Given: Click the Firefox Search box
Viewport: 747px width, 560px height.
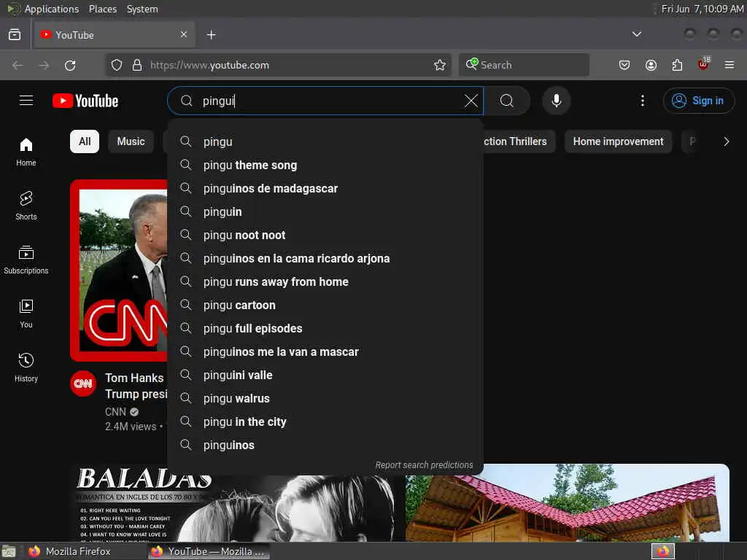Looking at the screenshot, I should click(524, 65).
